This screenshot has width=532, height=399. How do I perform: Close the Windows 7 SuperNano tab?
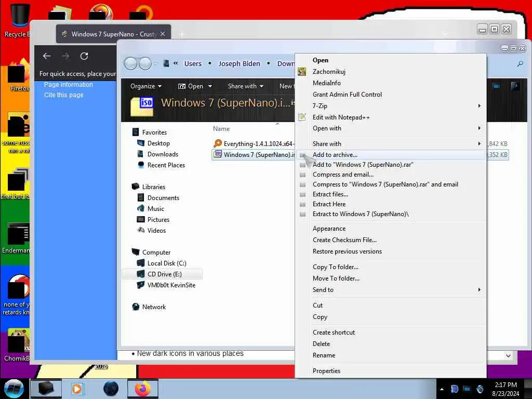[x=163, y=34]
